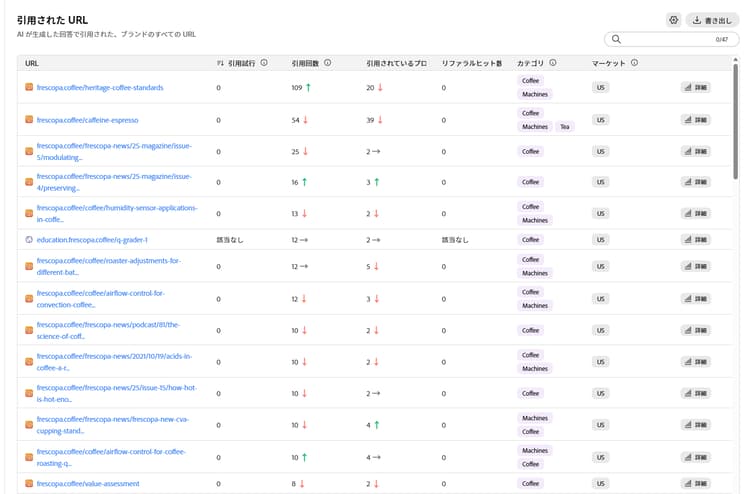The width and height of the screenshot is (750, 494).
Task: Click US market tag in value-assessment row
Action: pyautogui.click(x=601, y=483)
